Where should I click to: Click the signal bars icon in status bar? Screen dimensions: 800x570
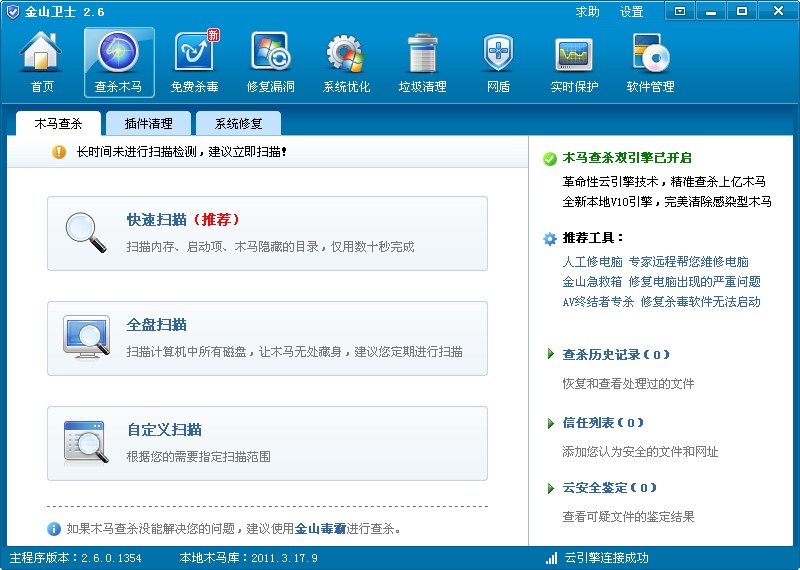pos(551,558)
